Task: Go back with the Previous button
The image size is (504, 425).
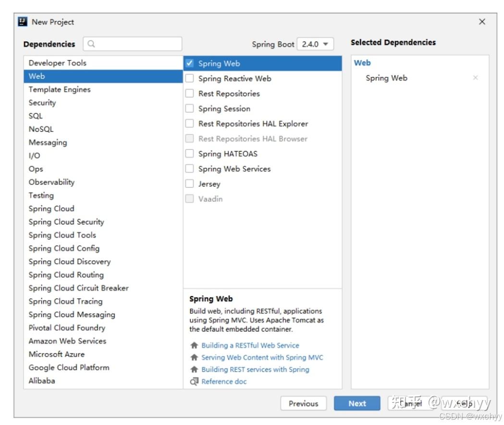Action: pyautogui.click(x=303, y=403)
